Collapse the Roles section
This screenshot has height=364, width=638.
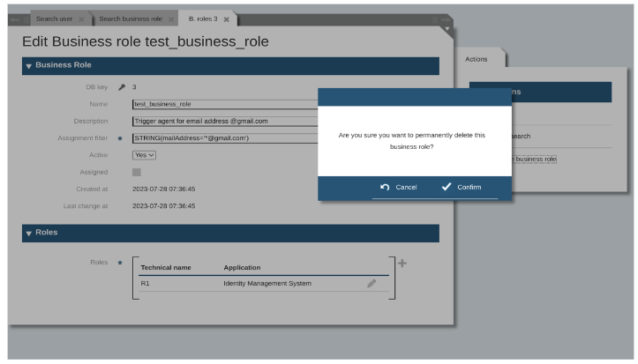tap(29, 234)
